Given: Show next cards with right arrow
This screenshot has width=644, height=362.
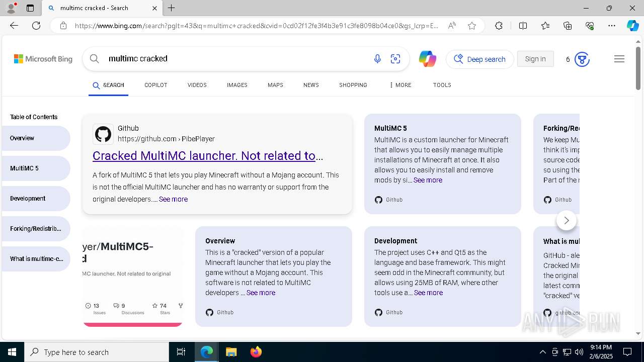Looking at the screenshot, I should point(567,220).
